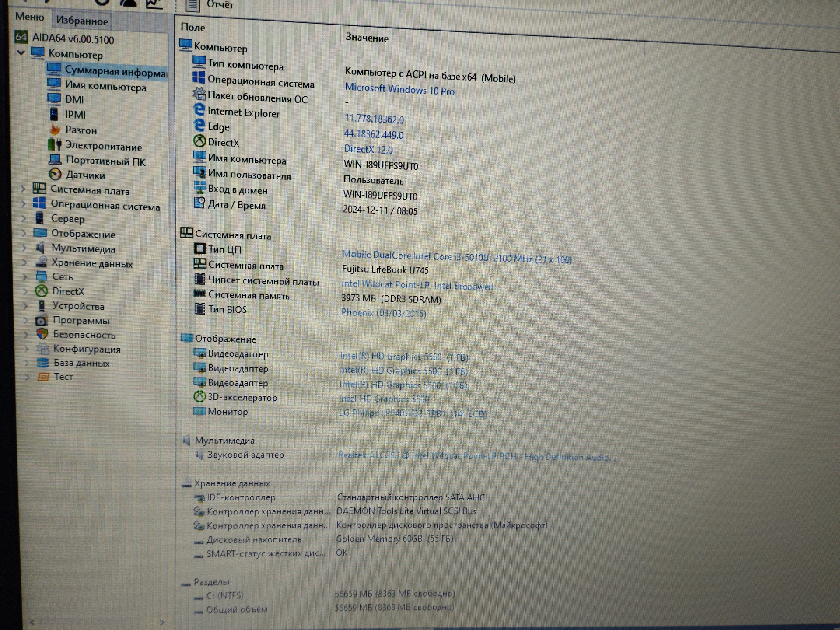Screen dimensions: 840x630
Task: Select the DirectX Xbox row icon
Action: pos(199,141)
